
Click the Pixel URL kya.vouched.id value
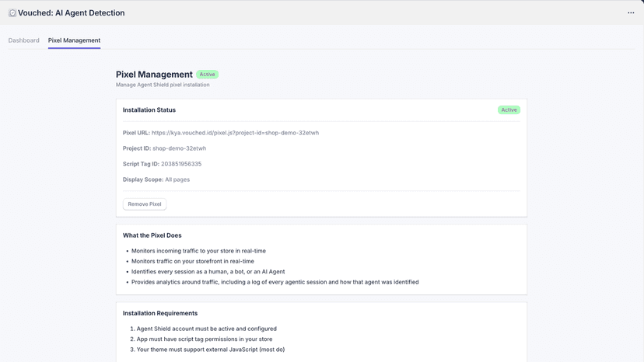tap(235, 133)
